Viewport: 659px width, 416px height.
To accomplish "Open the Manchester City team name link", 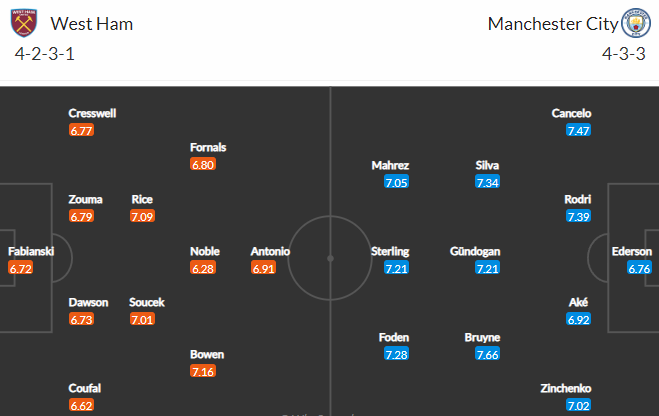I will (553, 24).
